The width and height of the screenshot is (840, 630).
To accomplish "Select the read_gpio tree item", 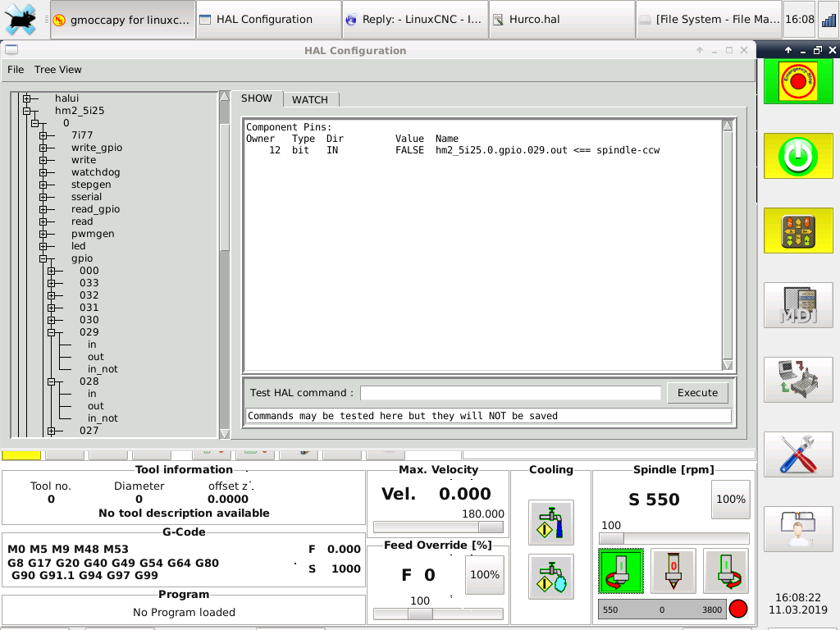I will click(95, 209).
